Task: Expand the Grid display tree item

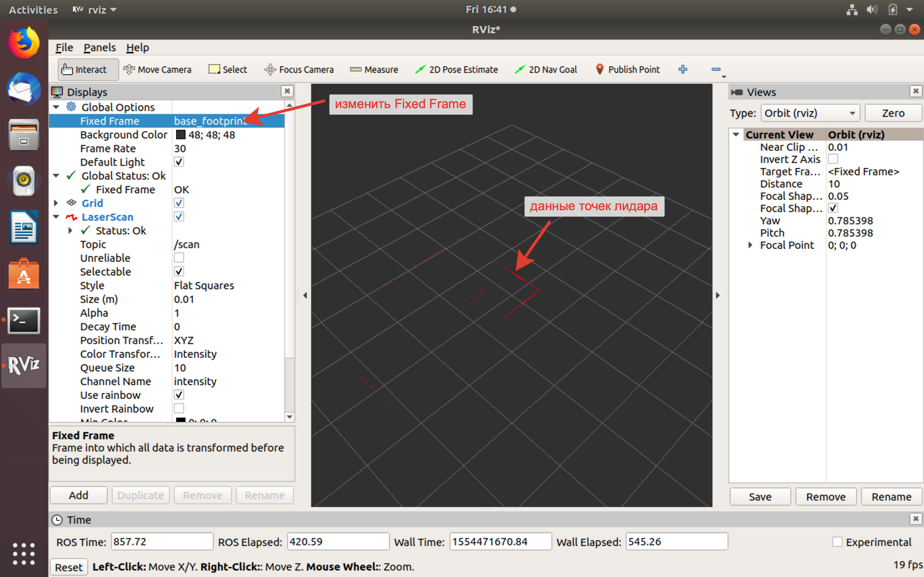Action: point(56,203)
